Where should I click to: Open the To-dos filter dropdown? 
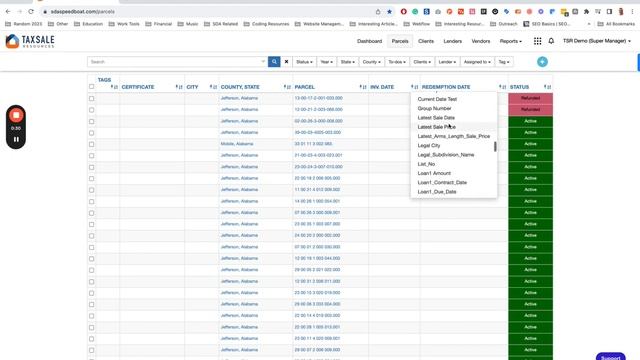coord(397,62)
